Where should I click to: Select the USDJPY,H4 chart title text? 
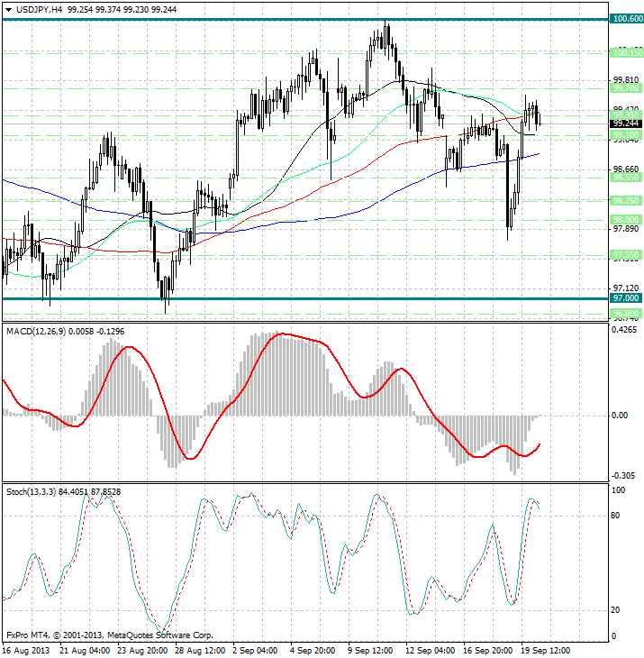[39, 9]
